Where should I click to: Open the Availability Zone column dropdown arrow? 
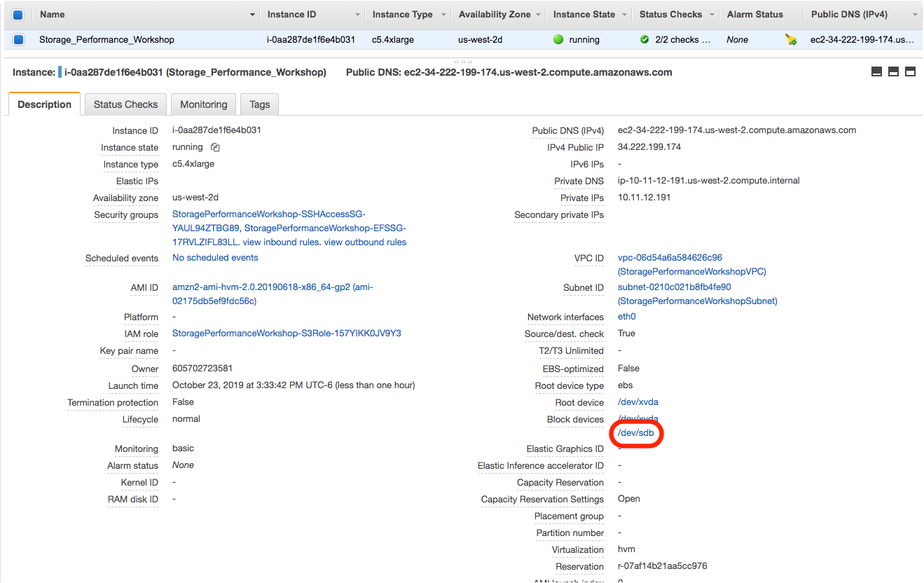(539, 15)
